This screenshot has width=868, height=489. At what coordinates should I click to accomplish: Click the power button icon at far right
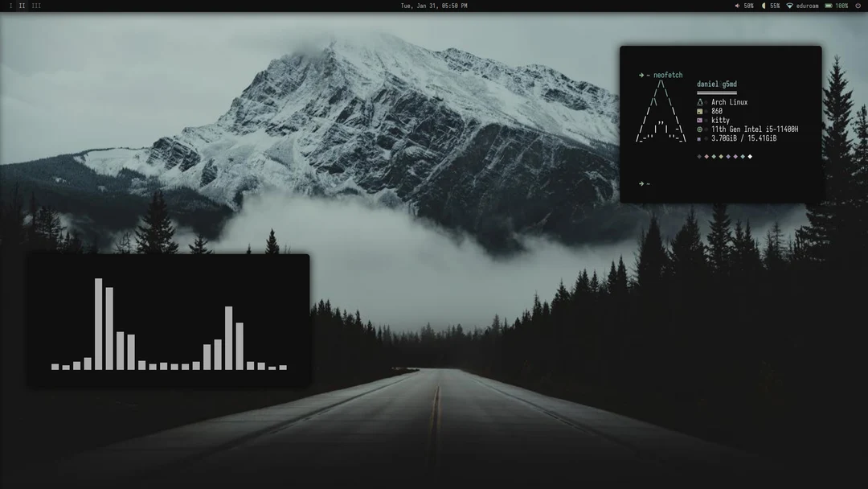[858, 6]
